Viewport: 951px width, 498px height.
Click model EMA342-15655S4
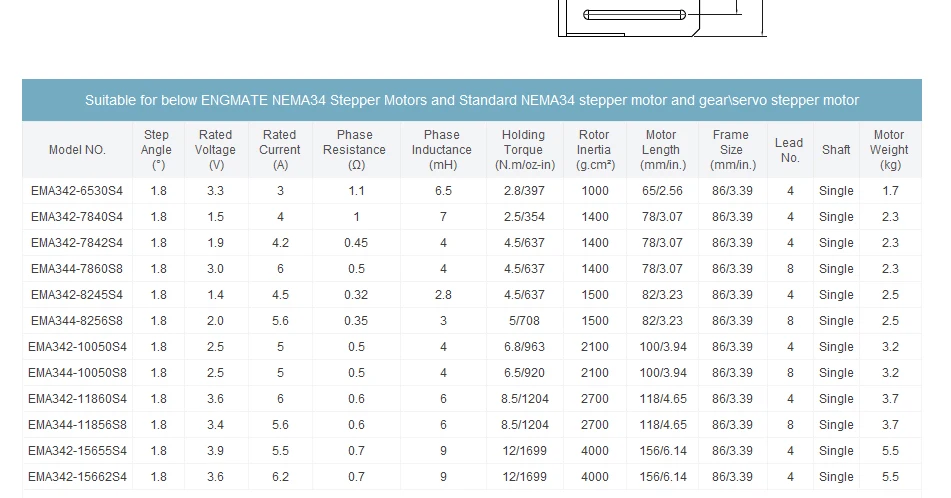77,451
